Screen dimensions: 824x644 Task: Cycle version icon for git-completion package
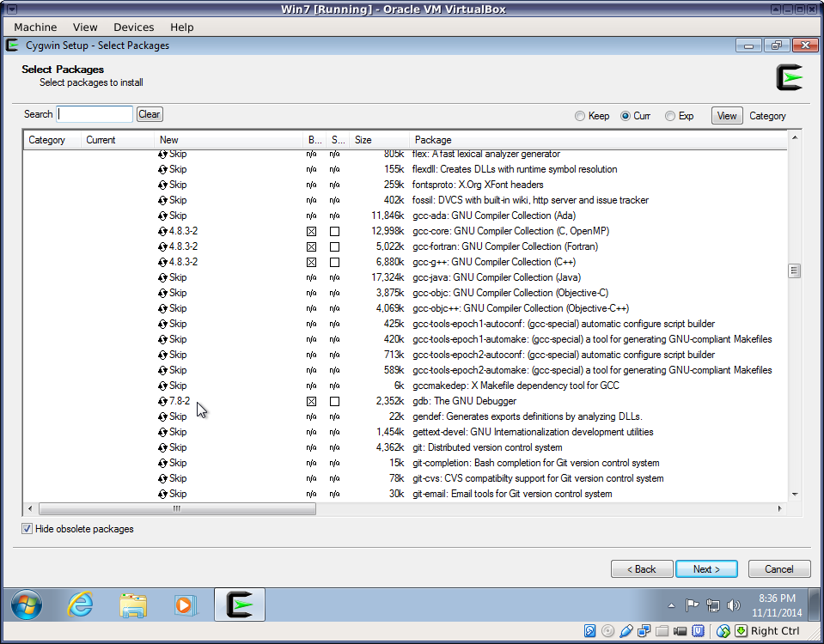163,463
